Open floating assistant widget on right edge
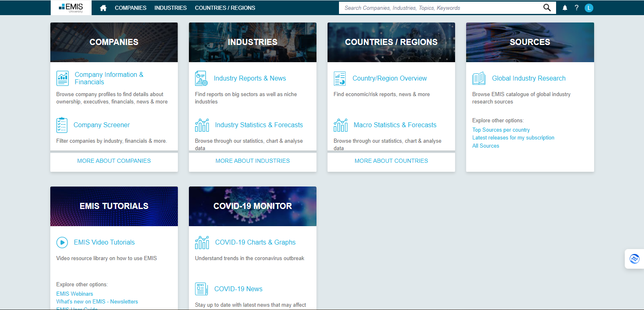The width and height of the screenshot is (644, 310). (635, 259)
